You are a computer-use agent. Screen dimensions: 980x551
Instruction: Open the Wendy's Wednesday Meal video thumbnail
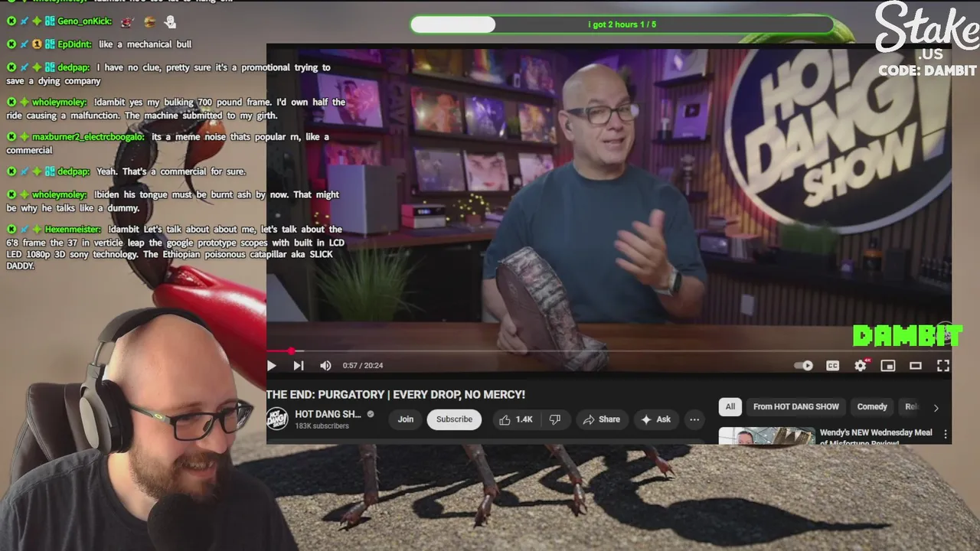pyautogui.click(x=766, y=436)
